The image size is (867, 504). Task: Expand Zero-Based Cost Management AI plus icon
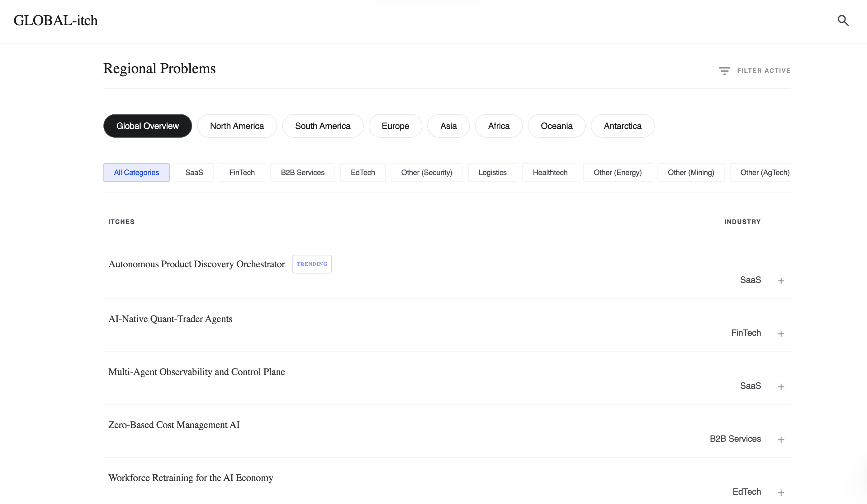point(781,440)
